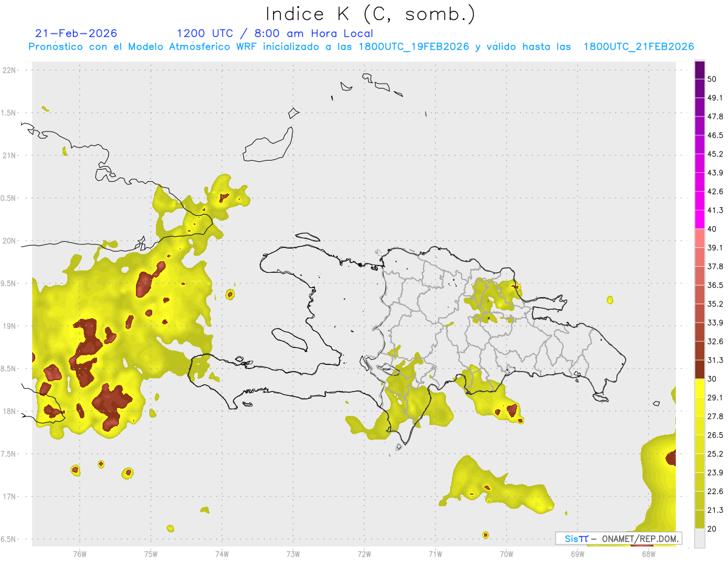728x562 pixels.
Task: Pick the gray swatch below 20
Action: (699, 538)
